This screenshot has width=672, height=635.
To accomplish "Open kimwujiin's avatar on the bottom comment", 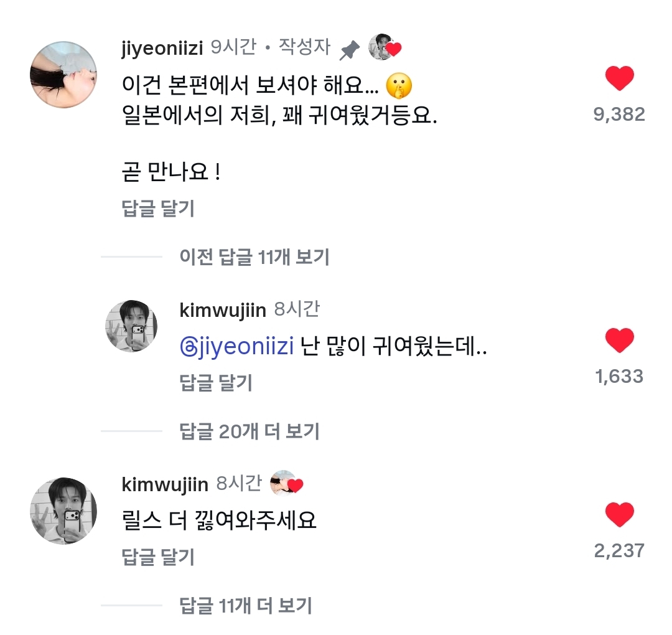I will pyautogui.click(x=63, y=510).
